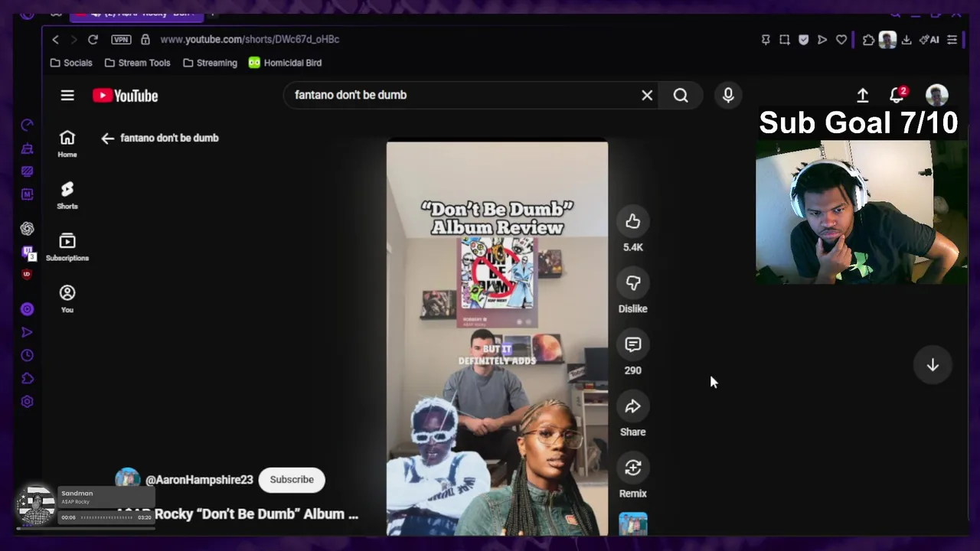Open extensions cube in Opera sidebar
This screenshot has width=980, height=551.
(28, 378)
